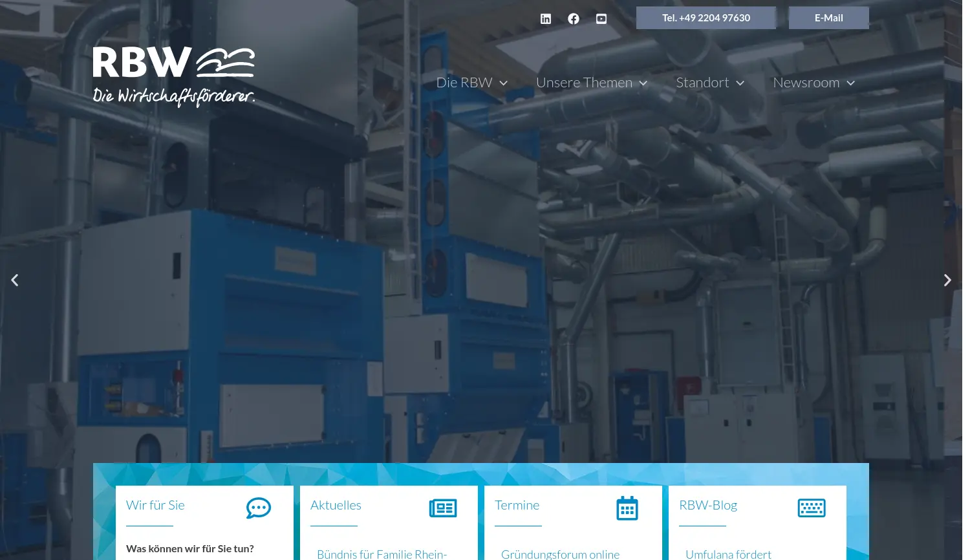Open the Gründungsforum online article link
This screenshot has width=970, height=560.
click(560, 554)
